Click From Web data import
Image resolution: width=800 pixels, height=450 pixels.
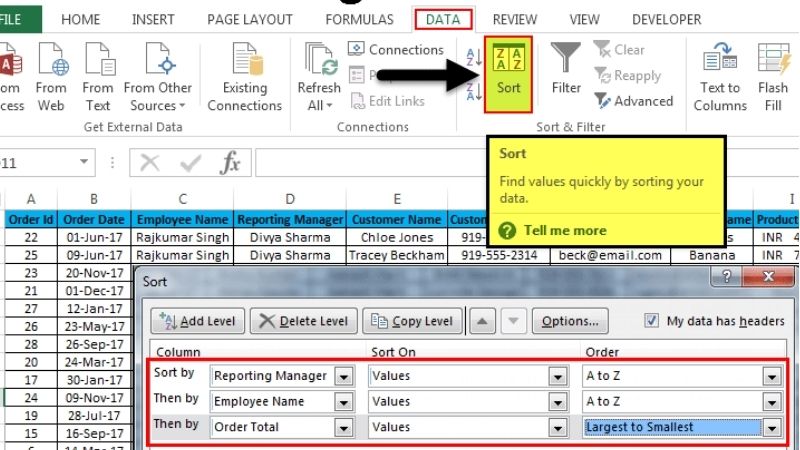pyautogui.click(x=51, y=77)
